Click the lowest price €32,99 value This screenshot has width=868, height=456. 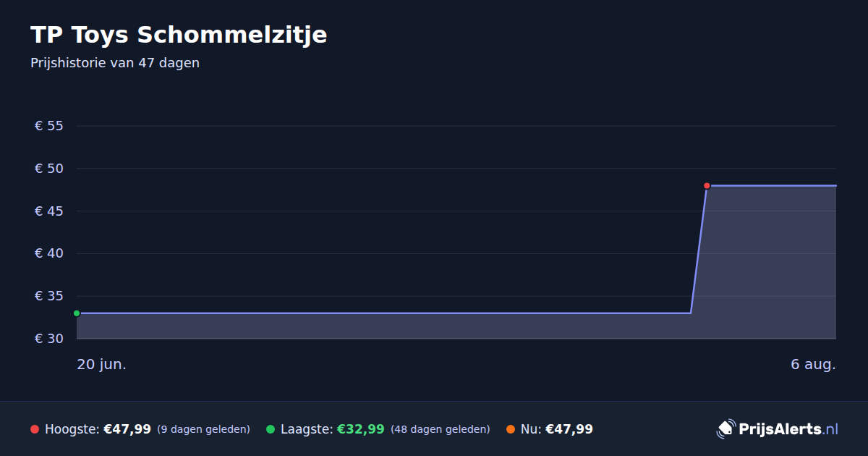pos(361,429)
